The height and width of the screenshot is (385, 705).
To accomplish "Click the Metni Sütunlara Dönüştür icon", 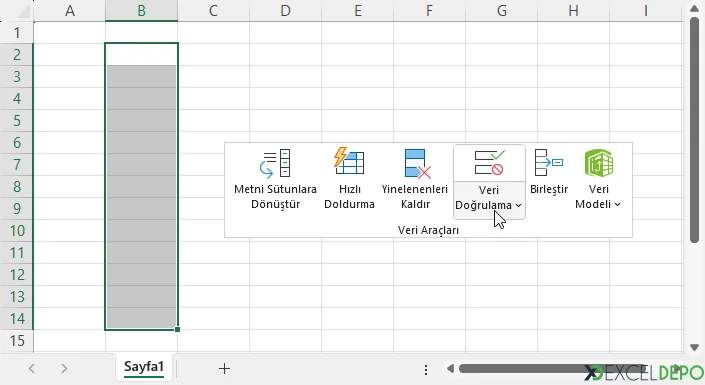I will tap(275, 163).
